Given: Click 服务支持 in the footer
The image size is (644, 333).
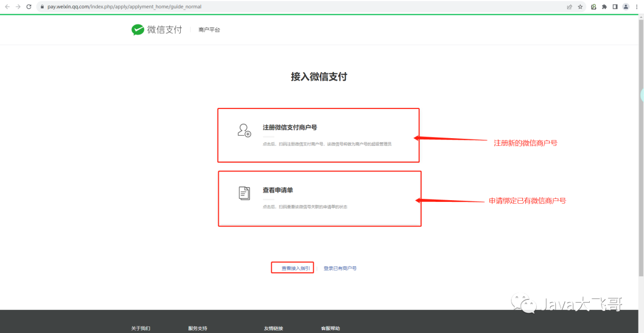Looking at the screenshot, I should [x=197, y=328].
